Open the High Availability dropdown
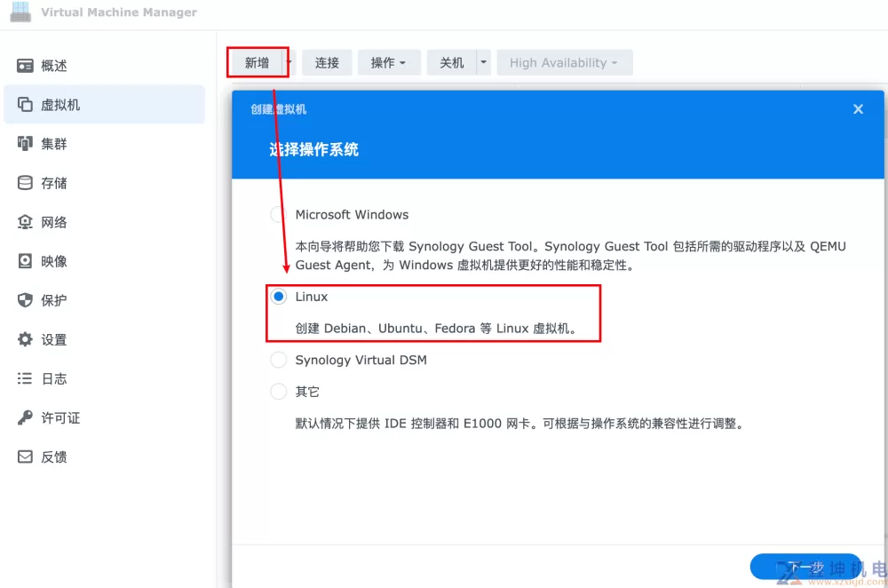The height and width of the screenshot is (588, 888). (x=564, y=62)
